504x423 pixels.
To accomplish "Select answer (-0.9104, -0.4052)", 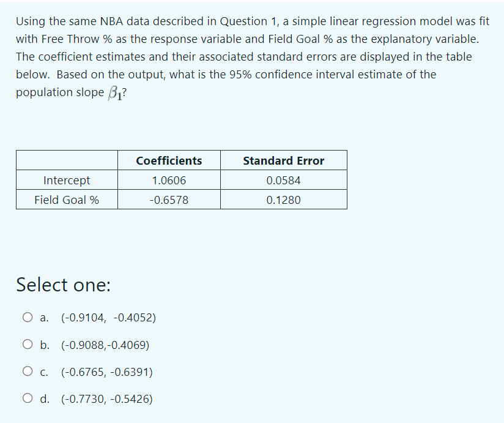I will click(x=108, y=317).
